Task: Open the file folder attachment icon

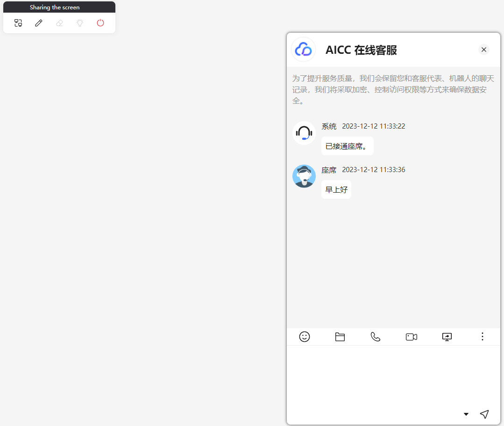Action: point(340,337)
